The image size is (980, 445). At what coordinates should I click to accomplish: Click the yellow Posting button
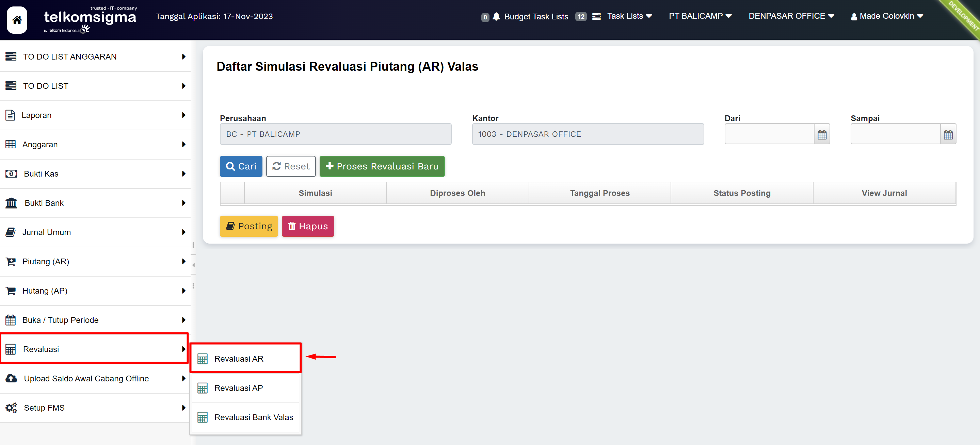tap(249, 226)
